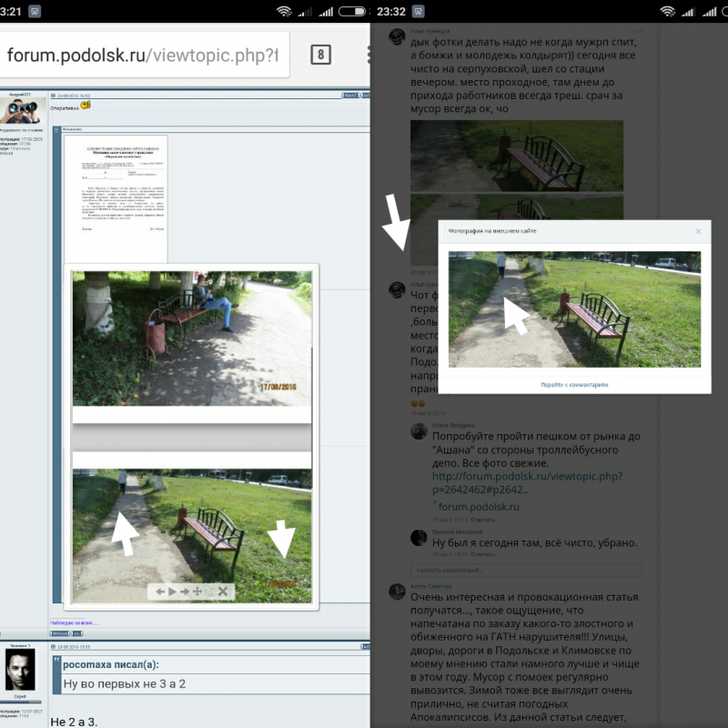Click the avatar of Василий Михайлов
728x728 pixels.
click(420, 537)
